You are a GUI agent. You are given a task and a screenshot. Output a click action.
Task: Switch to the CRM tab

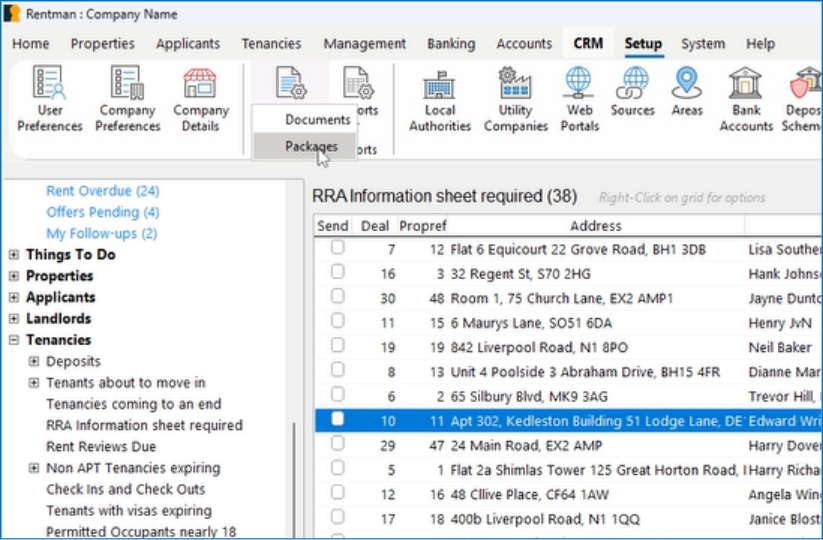(x=588, y=44)
